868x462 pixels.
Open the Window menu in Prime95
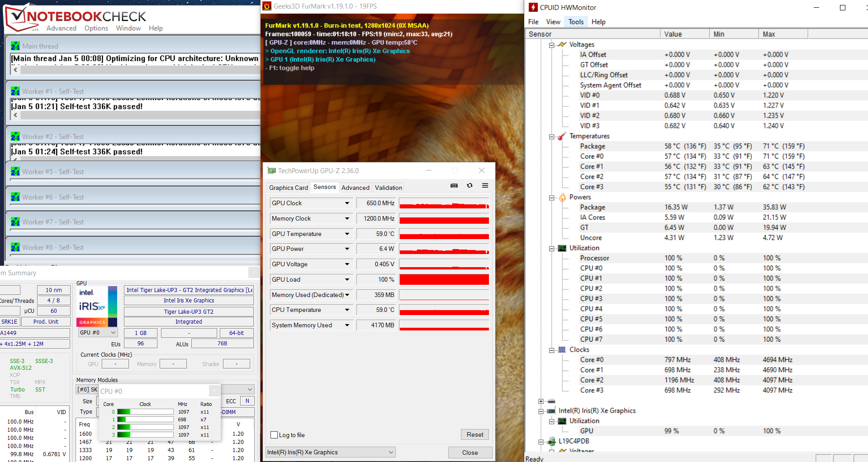tap(128, 28)
